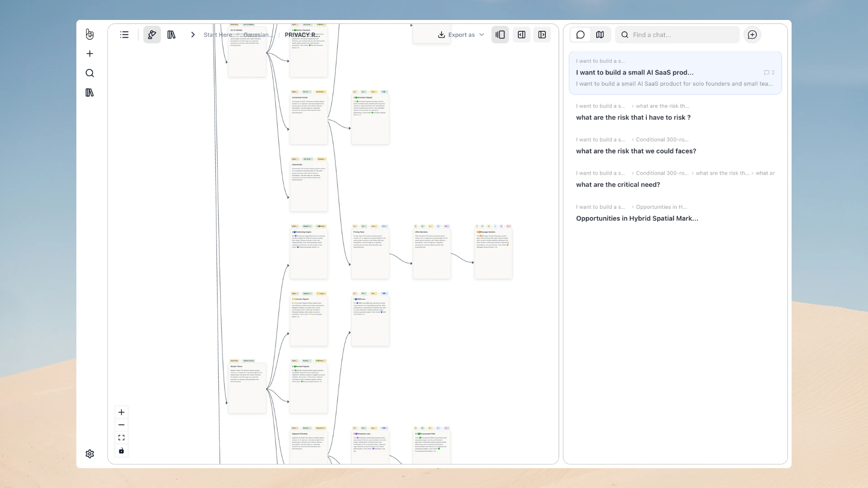Open 'Opportunities in Hybrid Spatial Mark...' chat
Screen dimensions: 868x488
click(x=637, y=218)
